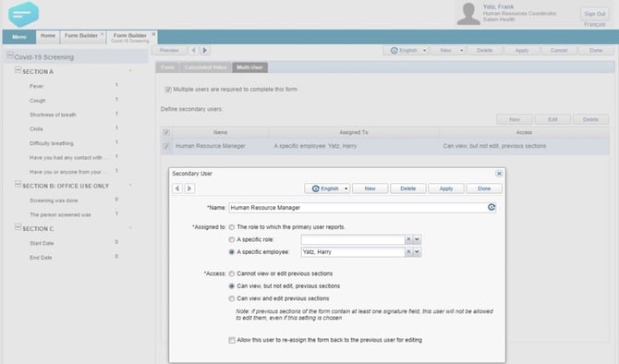Select 'A specific role' radio option

[x=232, y=239]
